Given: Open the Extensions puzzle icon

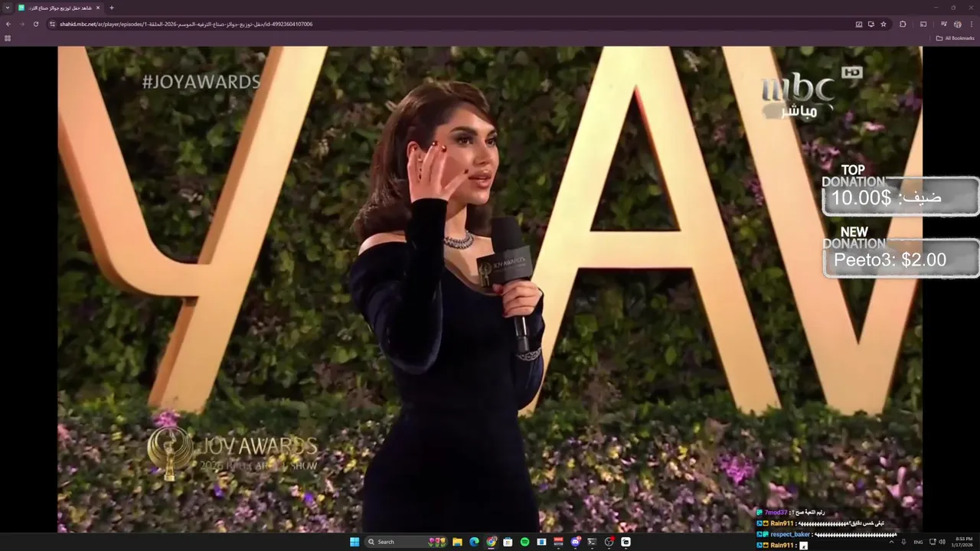Looking at the screenshot, I should pos(903,24).
